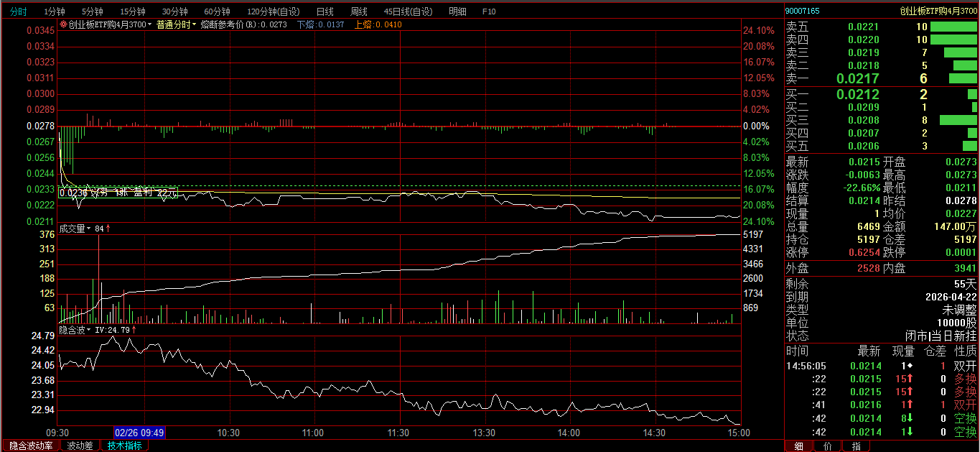Switch to 60分钟 period

coord(217,11)
